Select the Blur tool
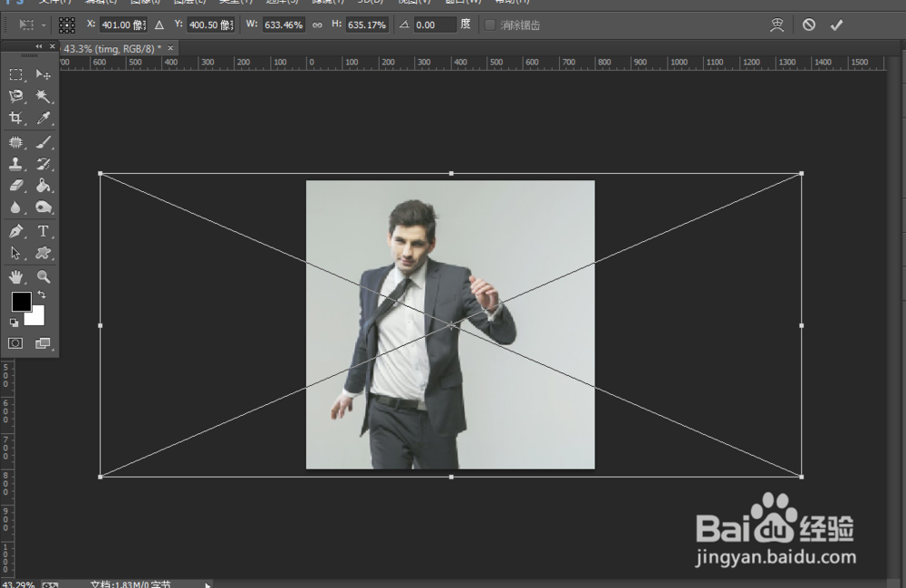This screenshot has height=588, width=906. (x=15, y=207)
